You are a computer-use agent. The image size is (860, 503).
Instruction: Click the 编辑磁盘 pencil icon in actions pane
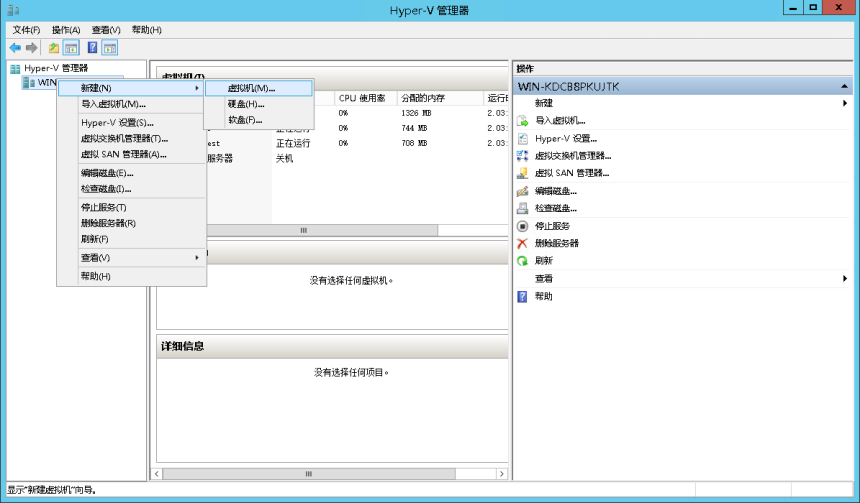point(523,191)
